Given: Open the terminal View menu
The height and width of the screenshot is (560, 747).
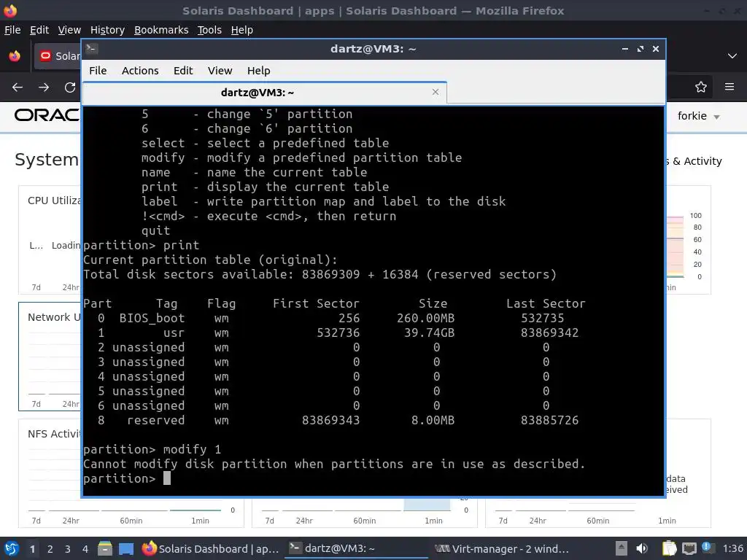Looking at the screenshot, I should pyautogui.click(x=220, y=71).
